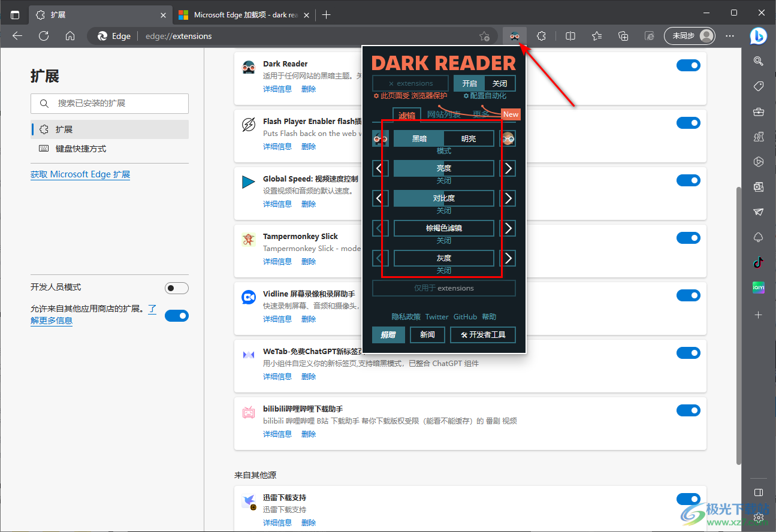Click the Internet Explorer mode toolbar icon
This screenshot has height=532, width=776.
point(650,36)
